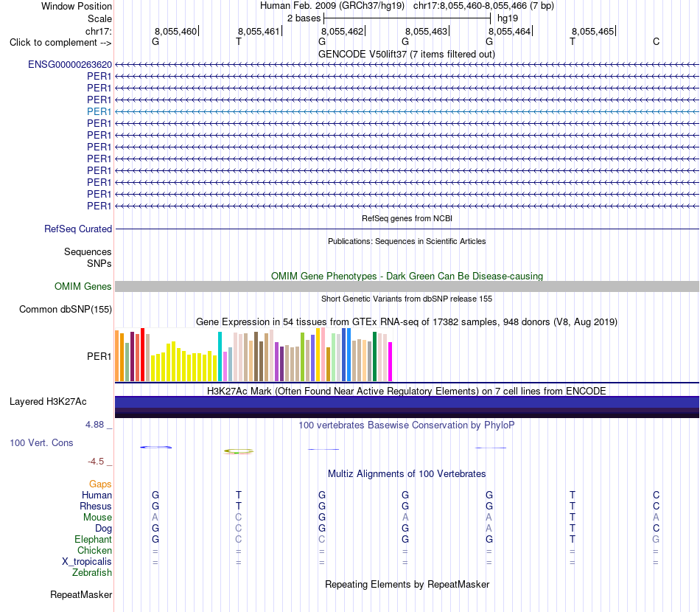700x612 pixels.
Task: Click the T base in Elephant row
Action: click(573, 539)
